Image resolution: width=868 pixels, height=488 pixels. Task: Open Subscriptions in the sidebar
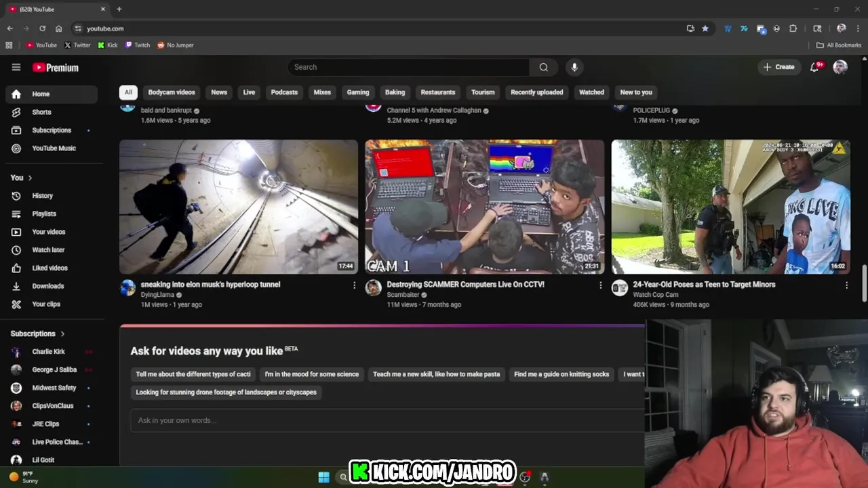[x=52, y=130]
